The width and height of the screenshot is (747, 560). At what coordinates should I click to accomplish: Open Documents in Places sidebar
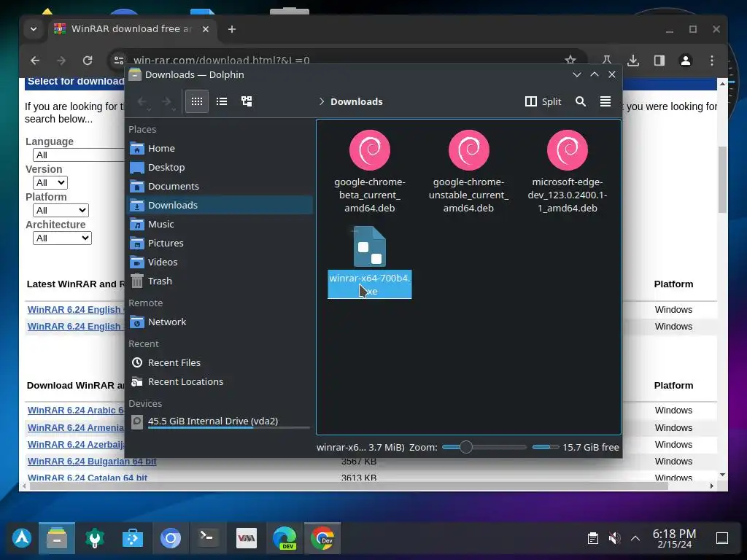[x=220, y=186]
